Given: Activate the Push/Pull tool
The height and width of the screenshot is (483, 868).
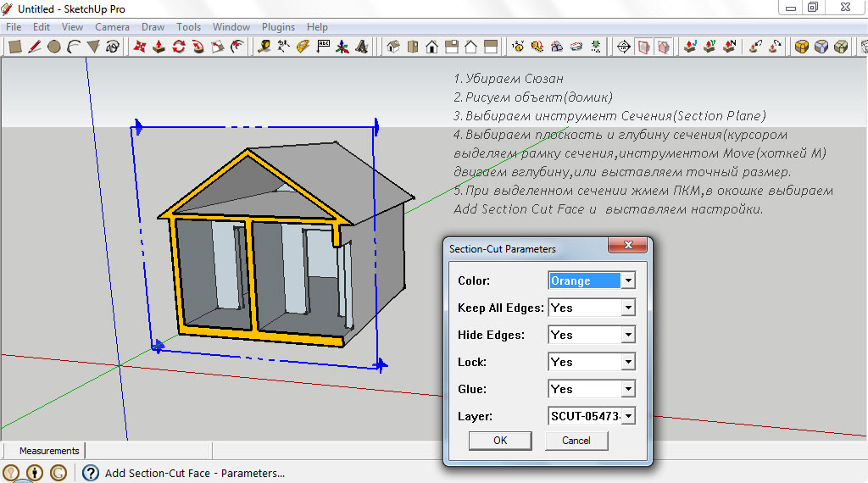Looking at the screenshot, I should point(159,47).
